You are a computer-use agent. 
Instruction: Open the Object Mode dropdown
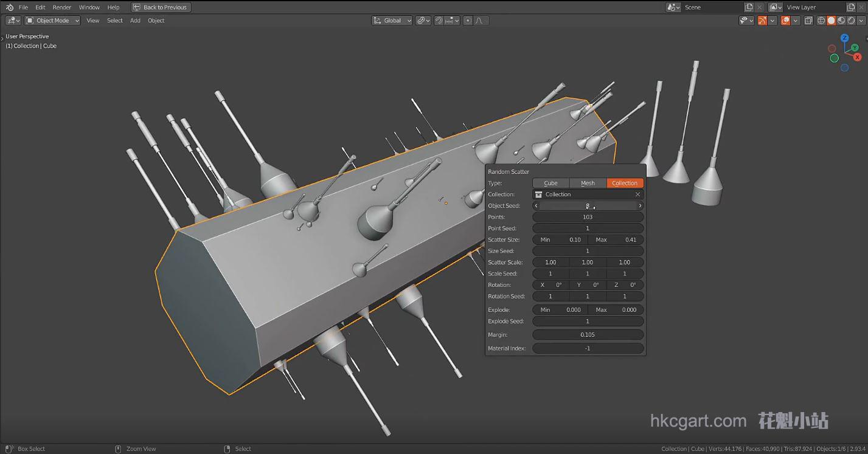52,20
